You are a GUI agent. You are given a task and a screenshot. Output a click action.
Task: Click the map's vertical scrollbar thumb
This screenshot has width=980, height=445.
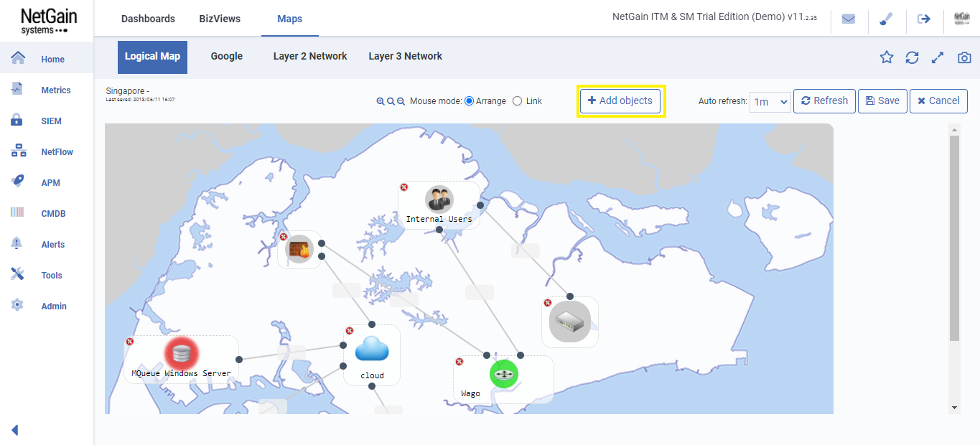(954, 237)
